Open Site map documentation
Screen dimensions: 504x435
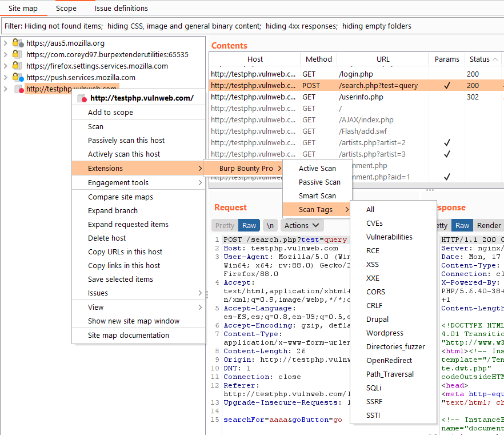click(x=138, y=336)
